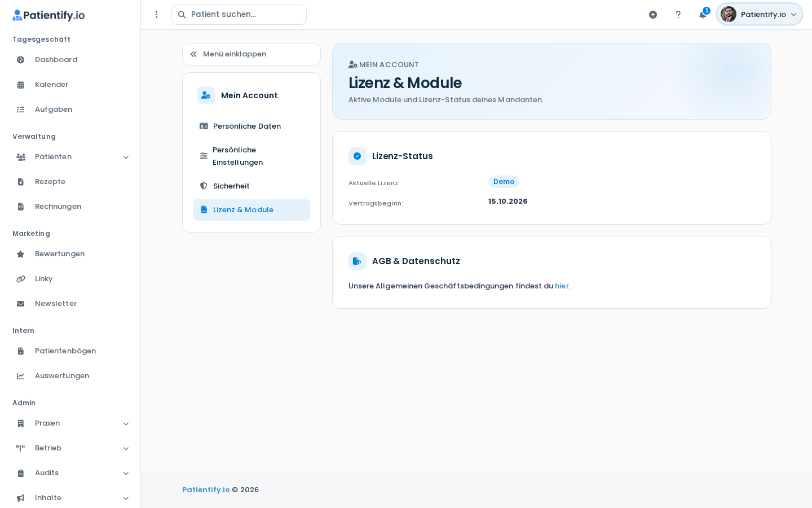Viewport: 812px width, 508px height.
Task: Click the Patientify.io footer link
Action: coord(206,490)
